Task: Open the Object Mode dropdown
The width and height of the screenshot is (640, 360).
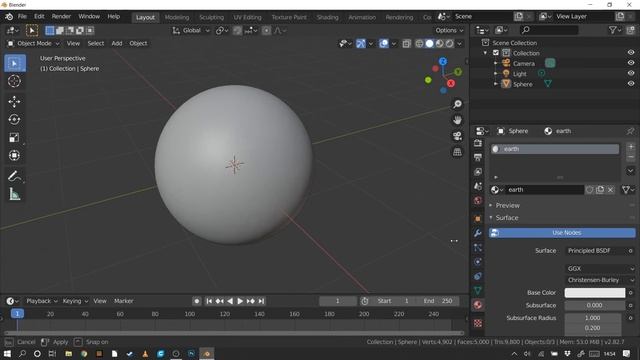Action: [33, 43]
